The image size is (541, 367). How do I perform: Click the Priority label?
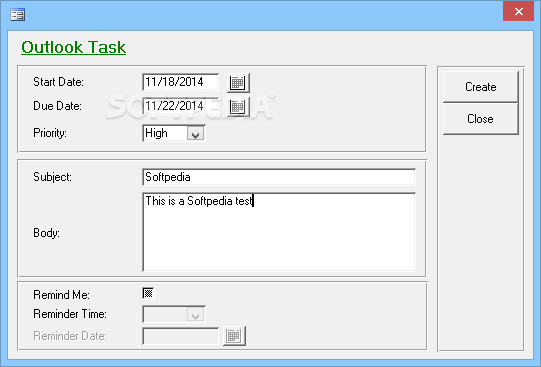[50, 133]
